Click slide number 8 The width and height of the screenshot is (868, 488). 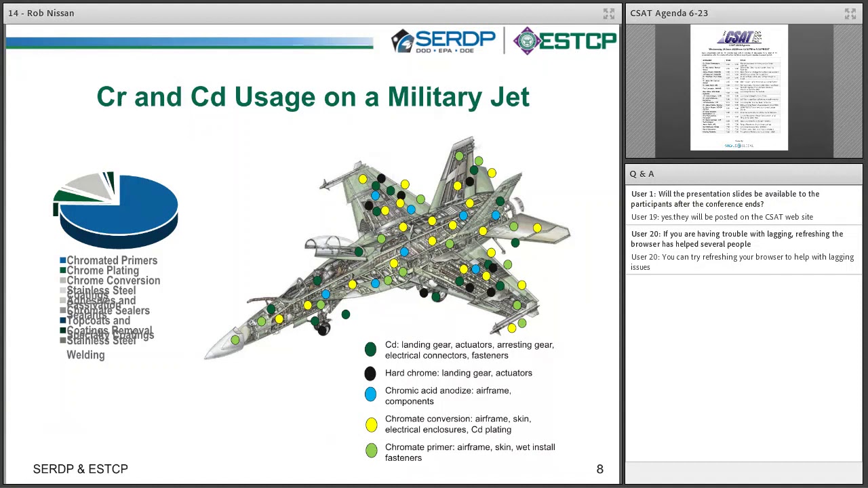pyautogui.click(x=599, y=469)
